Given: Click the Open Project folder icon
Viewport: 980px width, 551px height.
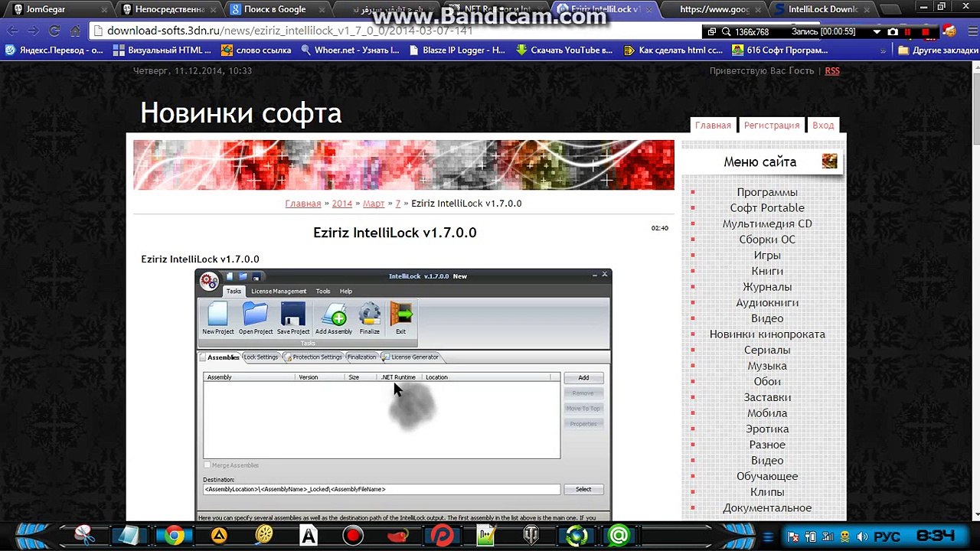Looking at the screenshot, I should pyautogui.click(x=255, y=314).
